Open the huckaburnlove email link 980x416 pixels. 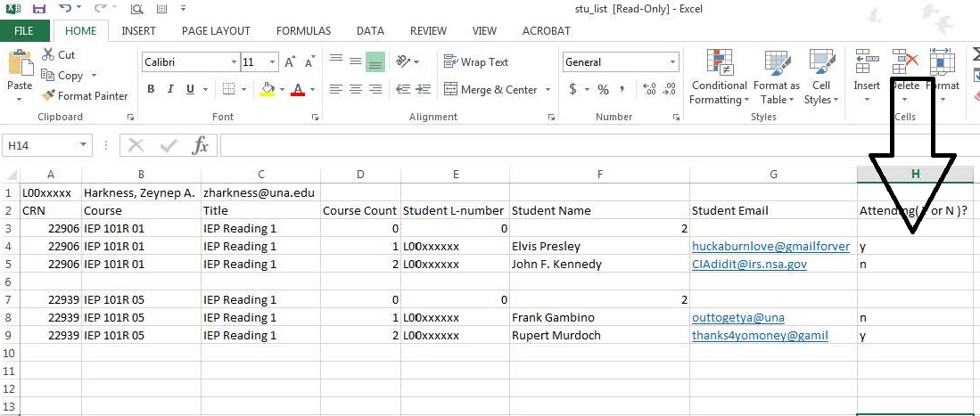pos(770,247)
